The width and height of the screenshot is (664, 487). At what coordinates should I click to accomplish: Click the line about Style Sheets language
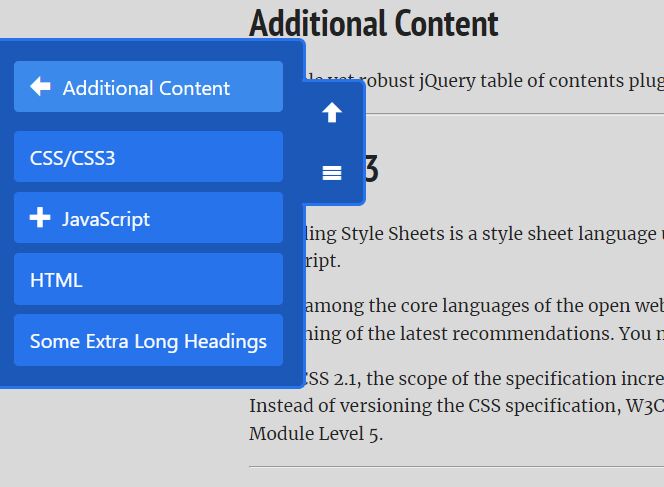pyautogui.click(x=484, y=234)
